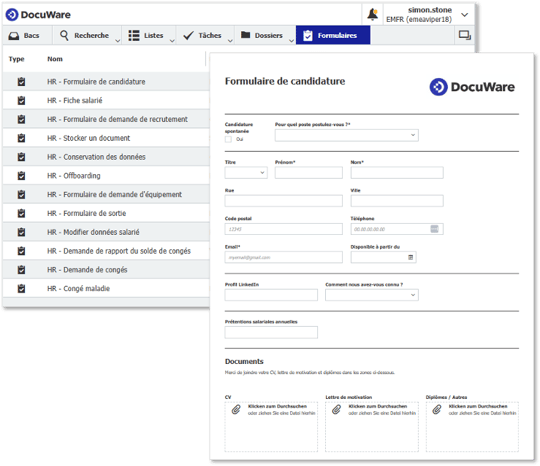
Task: Click the Diplômes / Autres upload area
Action: (472, 426)
